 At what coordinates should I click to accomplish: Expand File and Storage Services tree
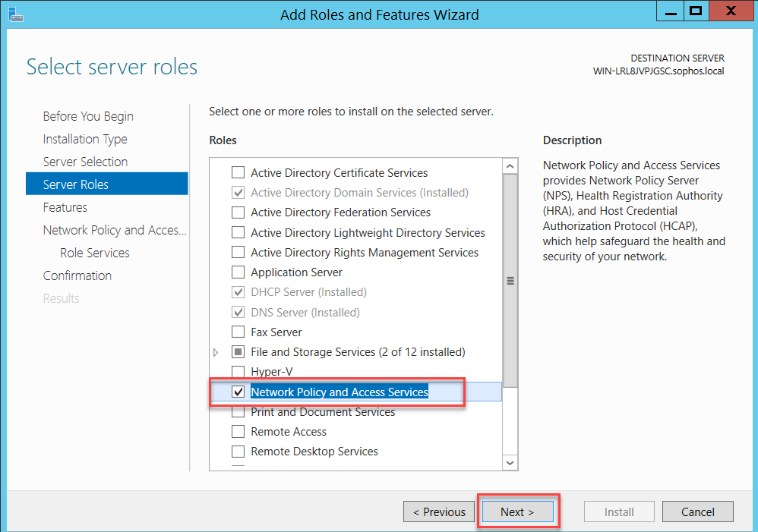point(216,352)
